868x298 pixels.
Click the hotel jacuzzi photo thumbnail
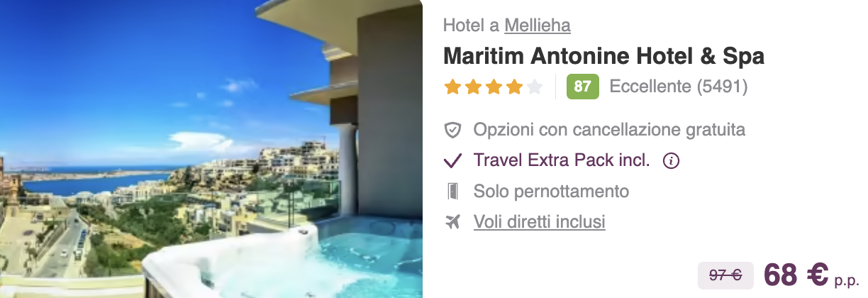211,149
